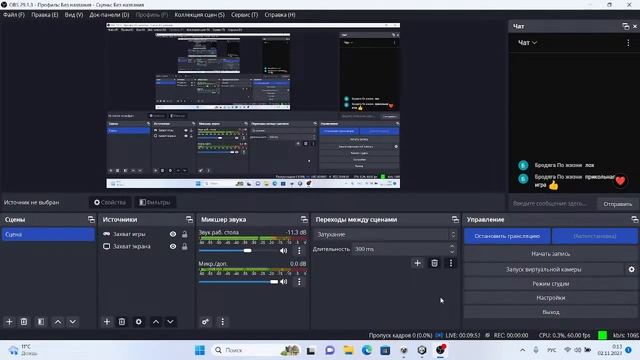Viewport: 640px width, 360px height.
Task: Undock the Chat panel
Action: pos(626,26)
